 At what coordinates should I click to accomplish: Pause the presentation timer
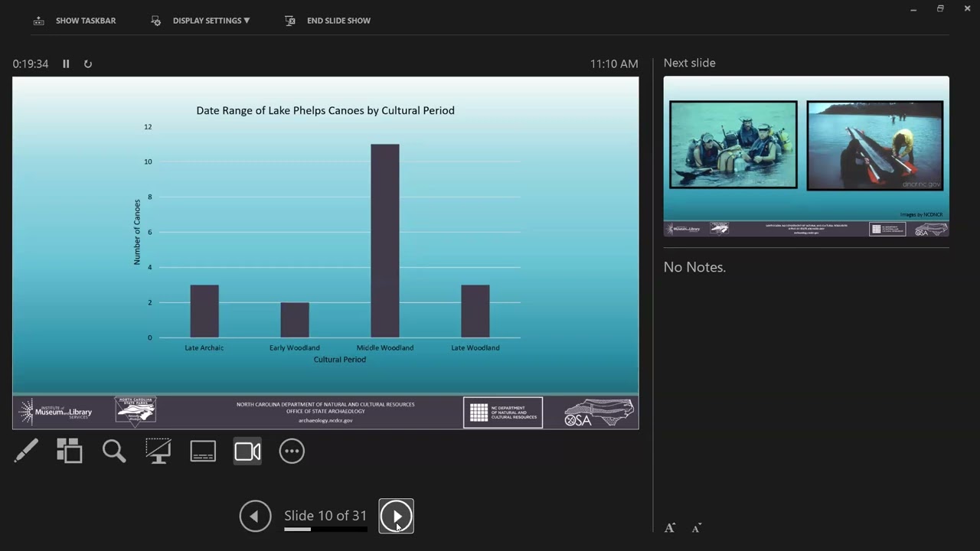(x=66, y=64)
